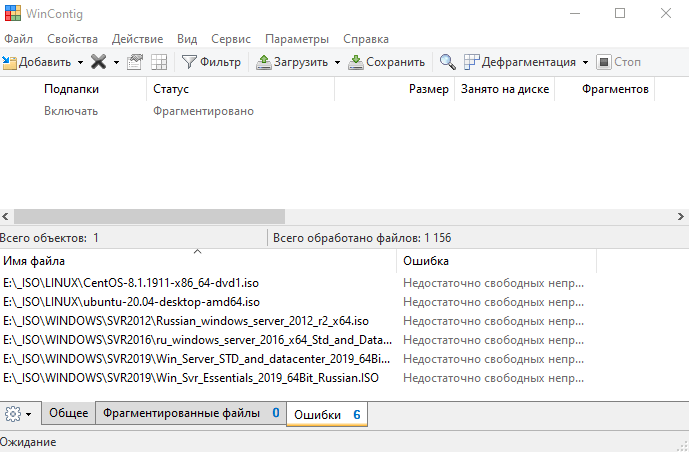Screen dimensions: 689x452
Task: Switch to the Общее tab
Action: [68, 414]
